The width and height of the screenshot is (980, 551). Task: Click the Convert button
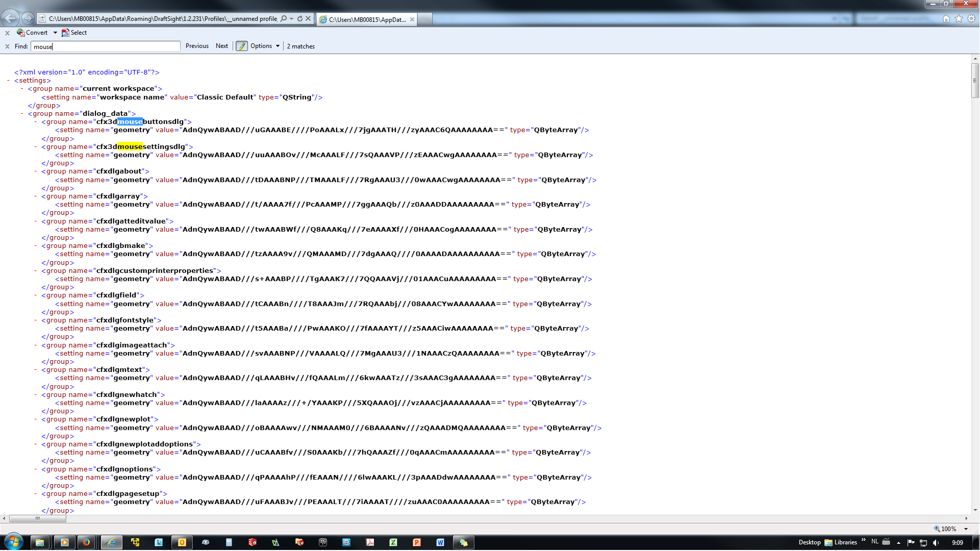tap(32, 33)
